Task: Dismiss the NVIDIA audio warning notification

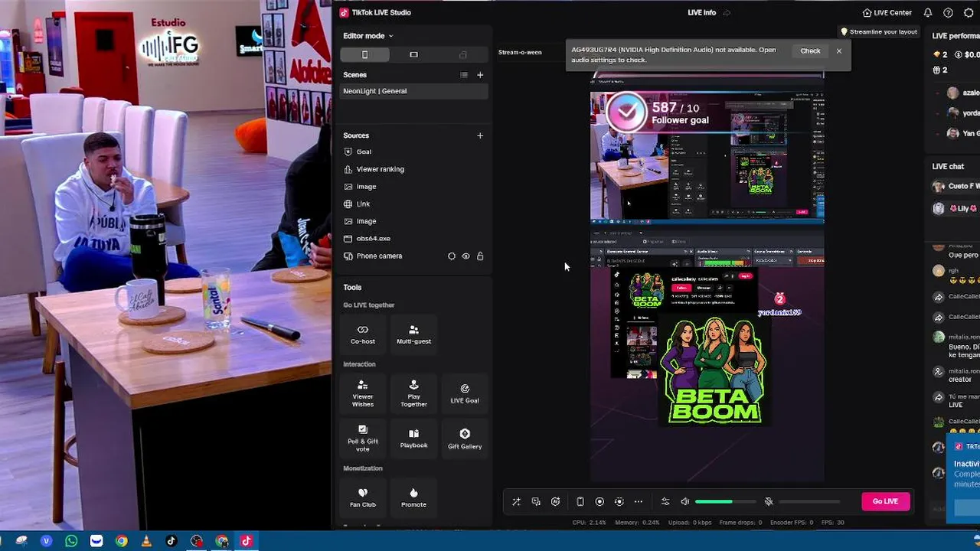Action: point(839,51)
